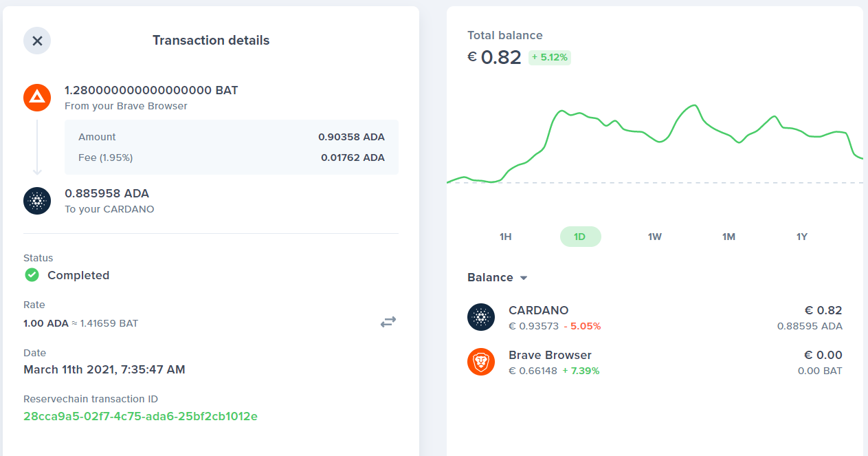
Task: Click the 1.280000000000000000 BAT amount
Action: click(151, 90)
